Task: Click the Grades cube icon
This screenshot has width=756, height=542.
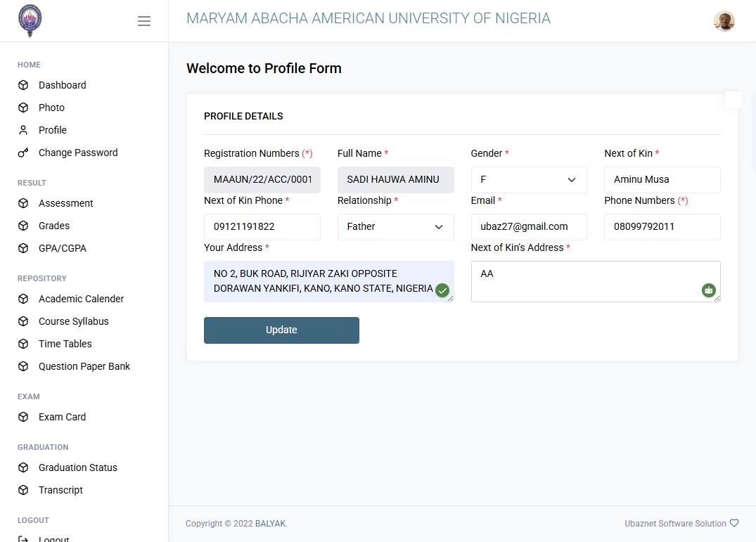Action: coord(23,226)
